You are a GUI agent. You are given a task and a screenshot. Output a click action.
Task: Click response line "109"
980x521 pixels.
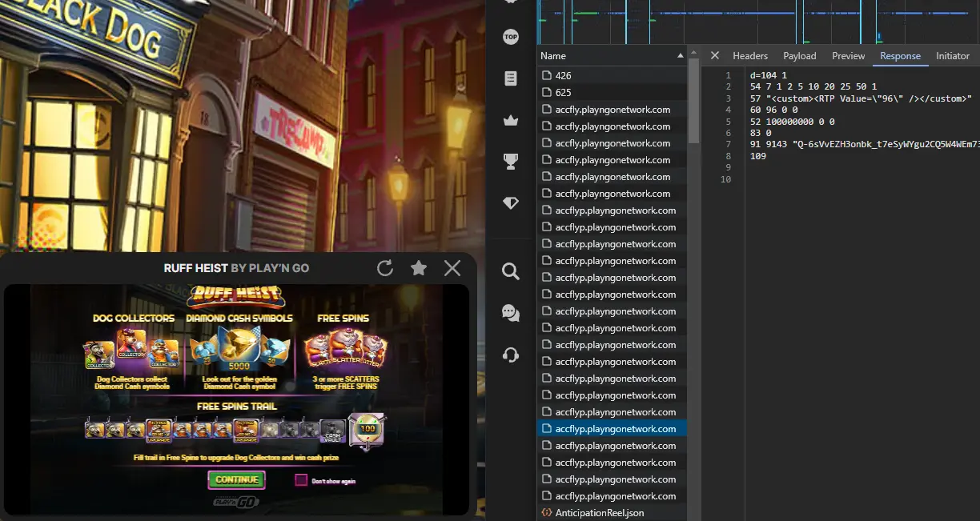coord(758,156)
